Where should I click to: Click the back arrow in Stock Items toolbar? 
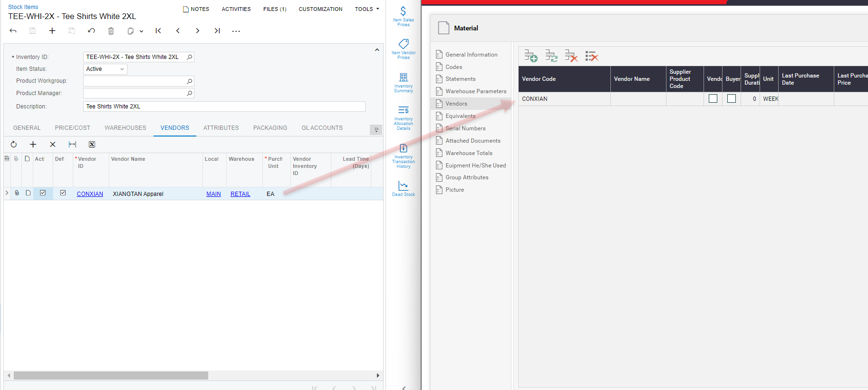pos(13,31)
